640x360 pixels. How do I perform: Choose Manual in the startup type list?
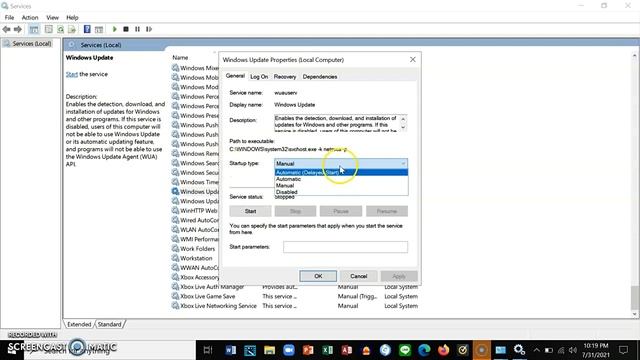[x=341, y=185]
